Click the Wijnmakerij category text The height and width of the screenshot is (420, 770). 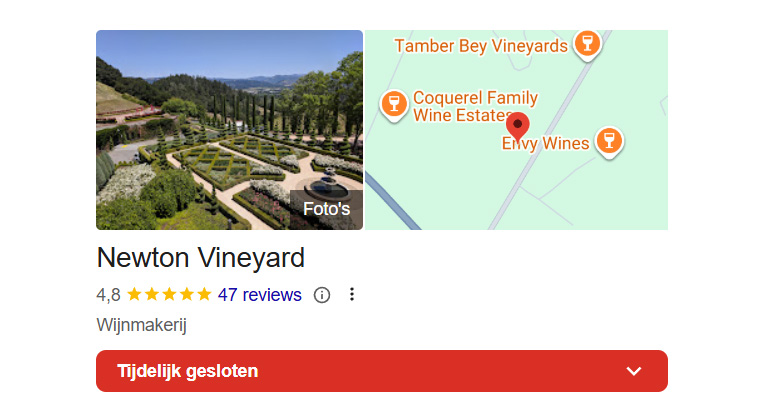point(141,325)
